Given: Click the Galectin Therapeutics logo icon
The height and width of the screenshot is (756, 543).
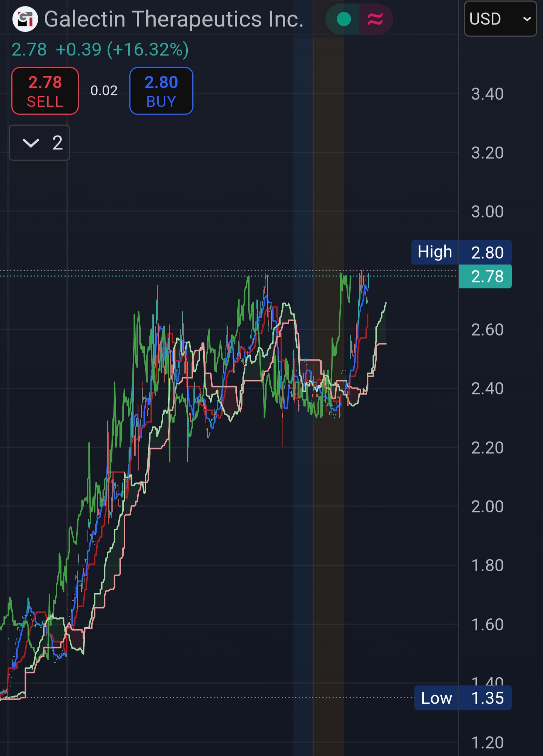Looking at the screenshot, I should [25, 19].
